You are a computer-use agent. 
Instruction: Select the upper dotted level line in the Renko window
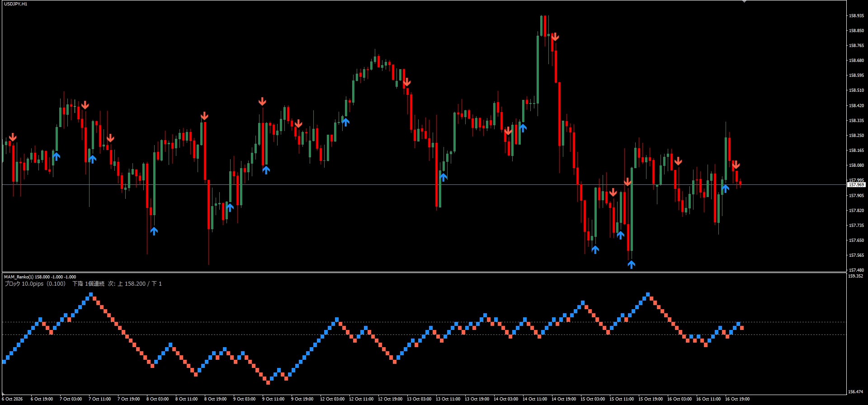click(x=424, y=322)
